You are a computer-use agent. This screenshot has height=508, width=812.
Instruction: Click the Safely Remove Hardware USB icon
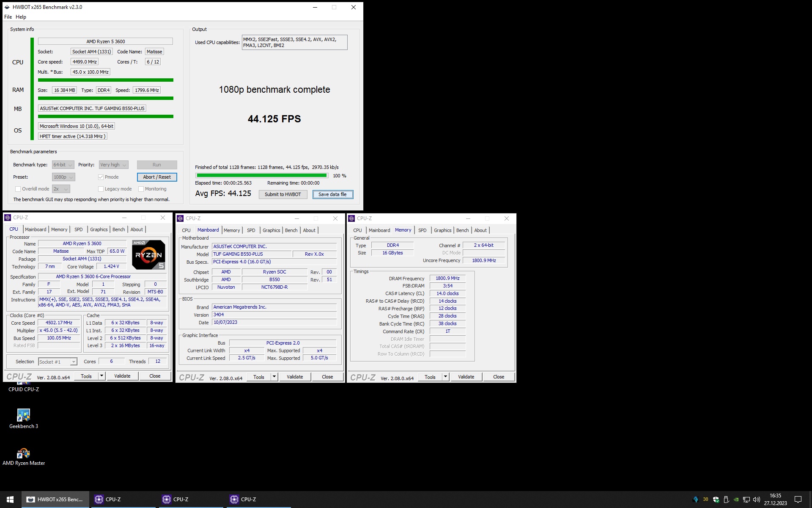click(x=726, y=500)
